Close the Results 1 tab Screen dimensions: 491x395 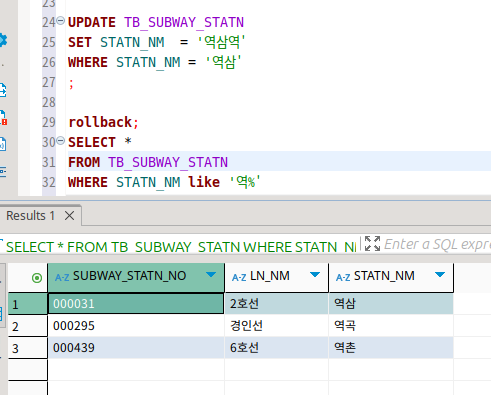coord(69,216)
